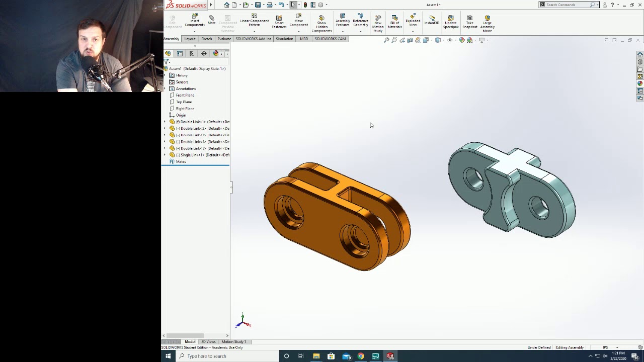
Task: Switch to DisplayManager tab
Action: tap(216, 53)
